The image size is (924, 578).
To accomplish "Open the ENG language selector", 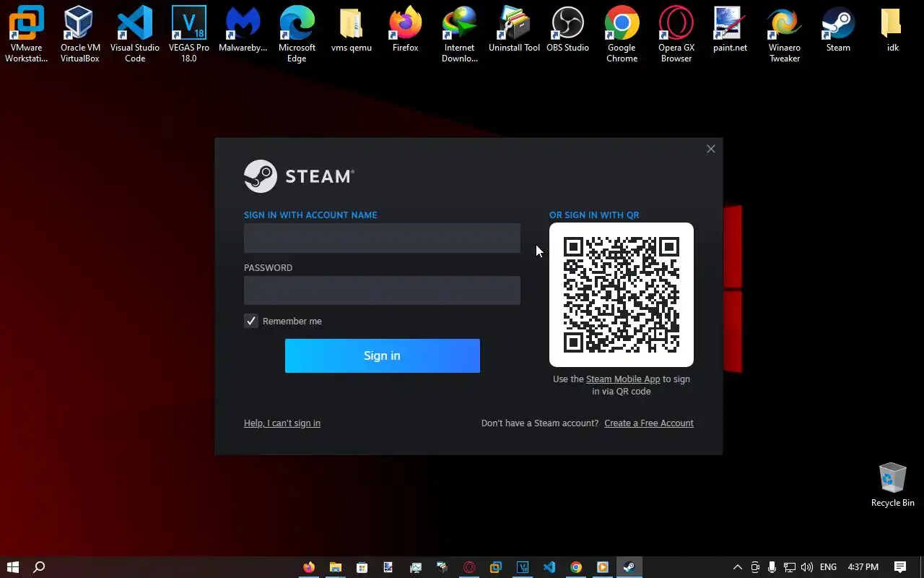I will pos(829,567).
